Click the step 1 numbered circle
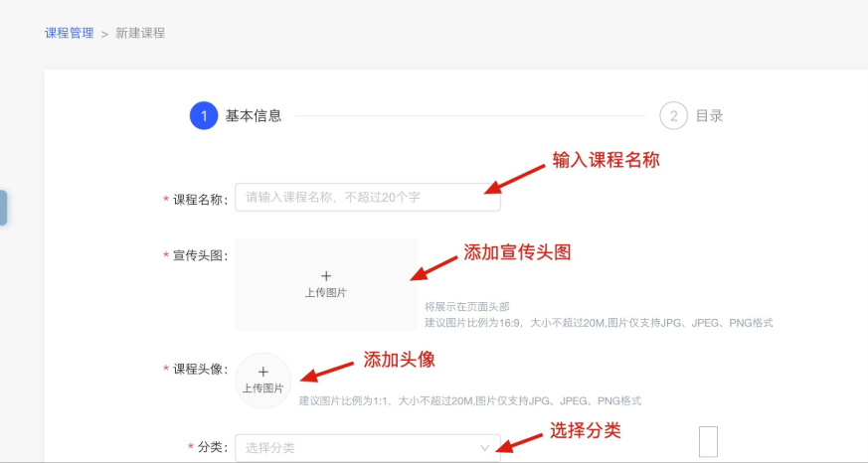Viewport: 868px width, 463px height. [204, 116]
